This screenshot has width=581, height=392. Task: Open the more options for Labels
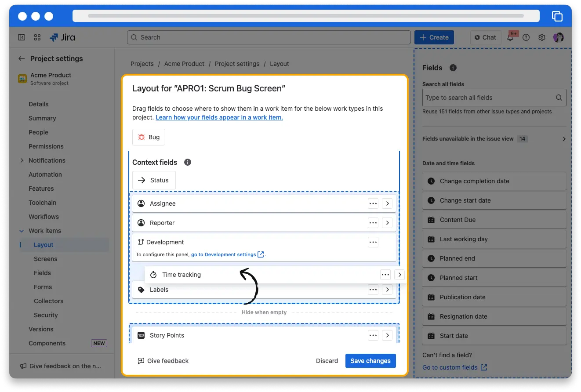tap(373, 290)
